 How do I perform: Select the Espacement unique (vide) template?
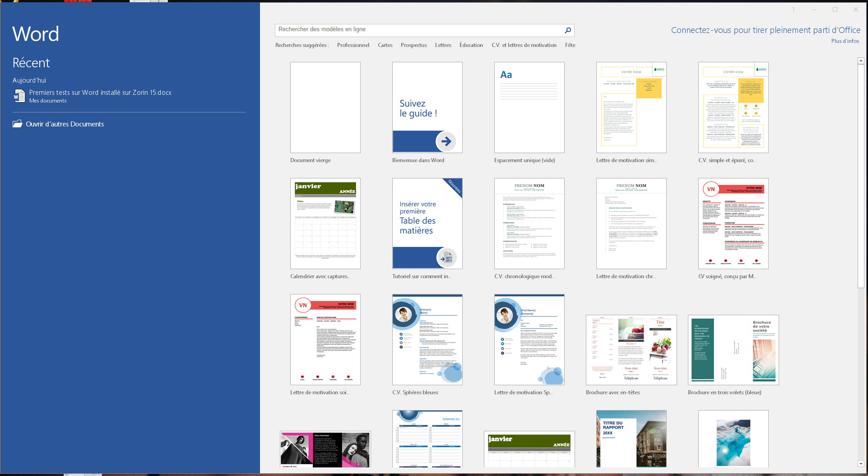coord(529,107)
